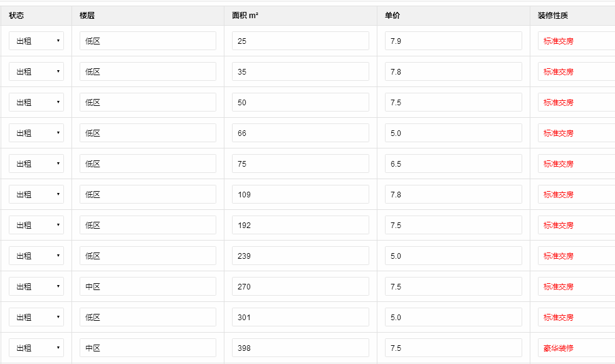This screenshot has height=364, width=615.
Task: Click the area input showing 301
Action: pos(300,317)
